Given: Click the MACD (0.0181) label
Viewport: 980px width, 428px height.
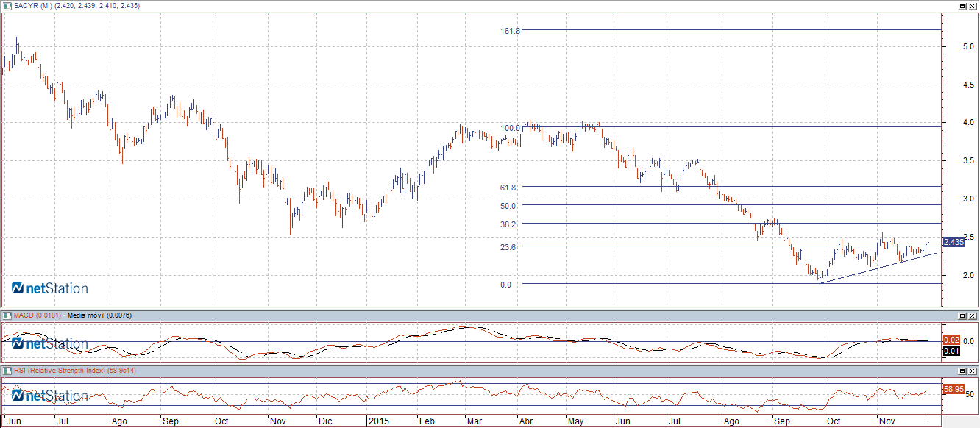Looking at the screenshot, I should coord(38,315).
